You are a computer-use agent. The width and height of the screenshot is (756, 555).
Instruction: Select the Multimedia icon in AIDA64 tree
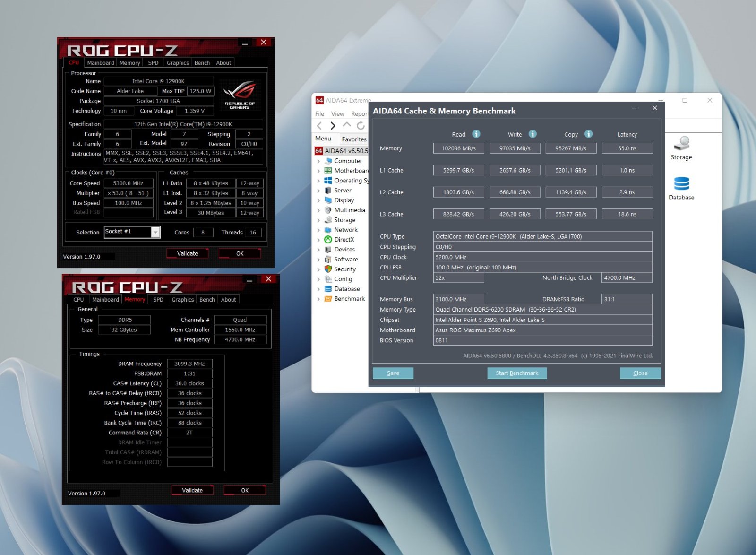point(328,210)
